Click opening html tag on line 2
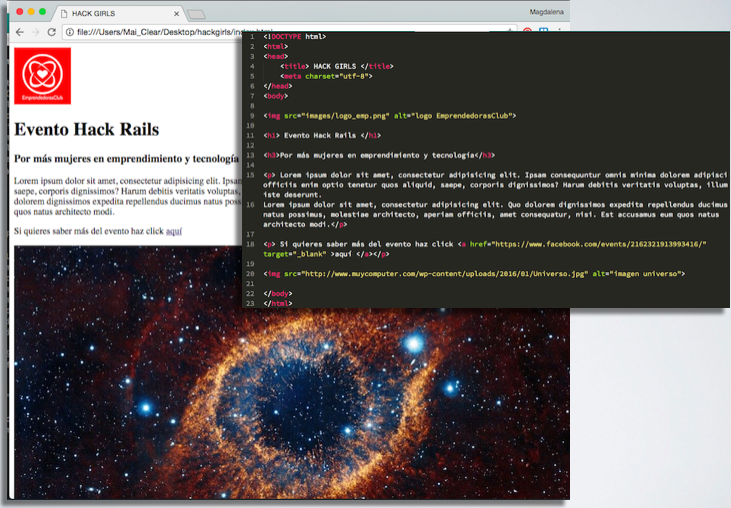Image resolution: width=731 pixels, height=508 pixels. point(276,47)
